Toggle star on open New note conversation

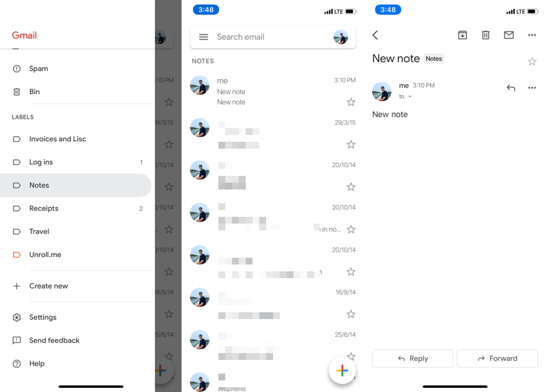(x=532, y=61)
